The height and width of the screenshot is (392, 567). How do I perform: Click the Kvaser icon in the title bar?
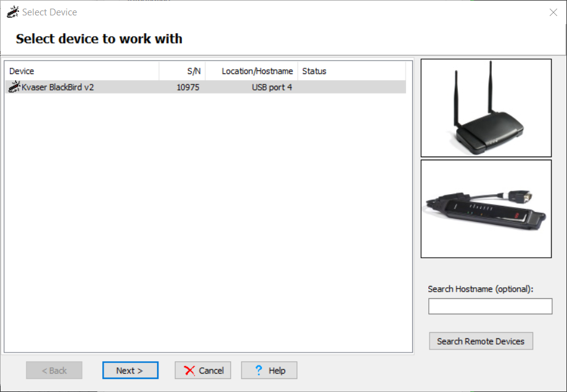(13, 12)
